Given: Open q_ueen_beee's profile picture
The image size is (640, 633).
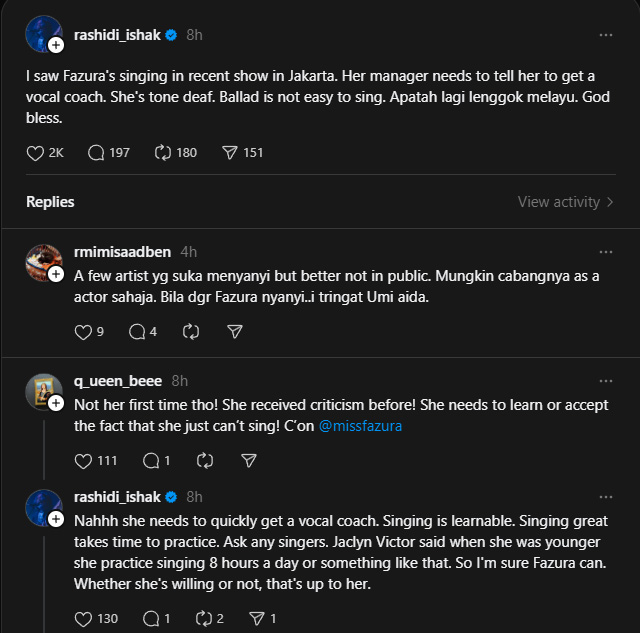Looking at the screenshot, I should point(43,391).
